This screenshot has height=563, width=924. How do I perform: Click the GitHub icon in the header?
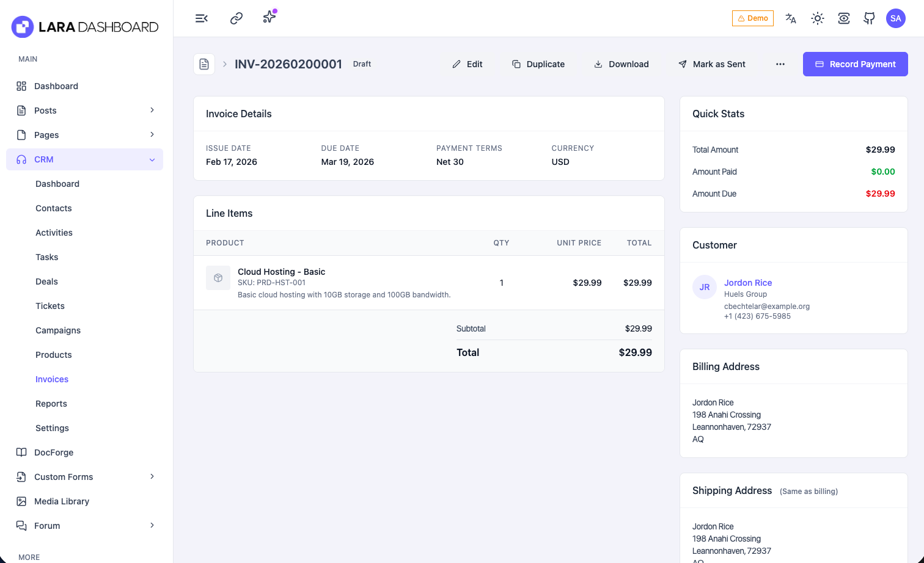869,18
